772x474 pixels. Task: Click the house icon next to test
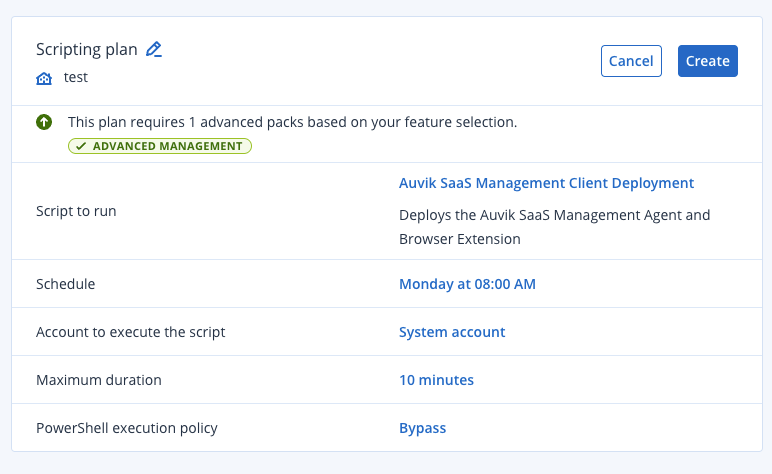click(x=44, y=78)
